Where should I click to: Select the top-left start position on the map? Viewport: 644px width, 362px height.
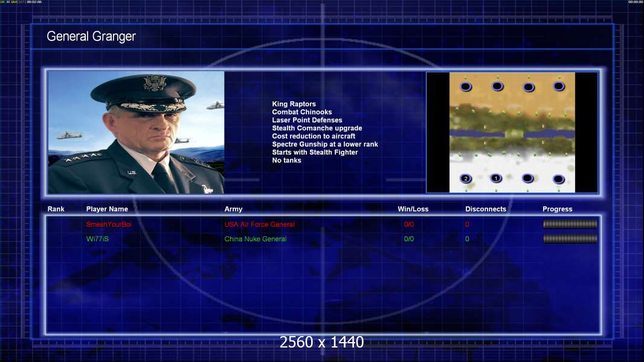point(466,86)
